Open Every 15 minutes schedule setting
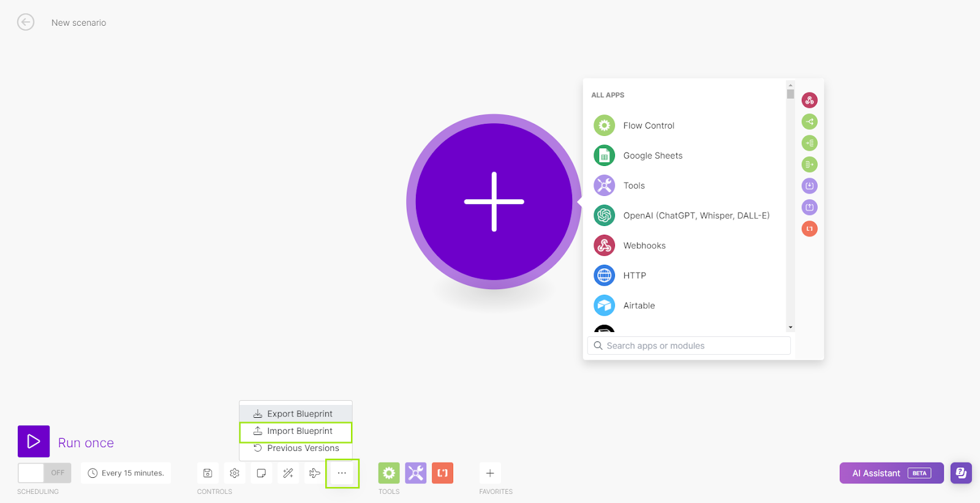The image size is (980, 503). click(x=126, y=473)
